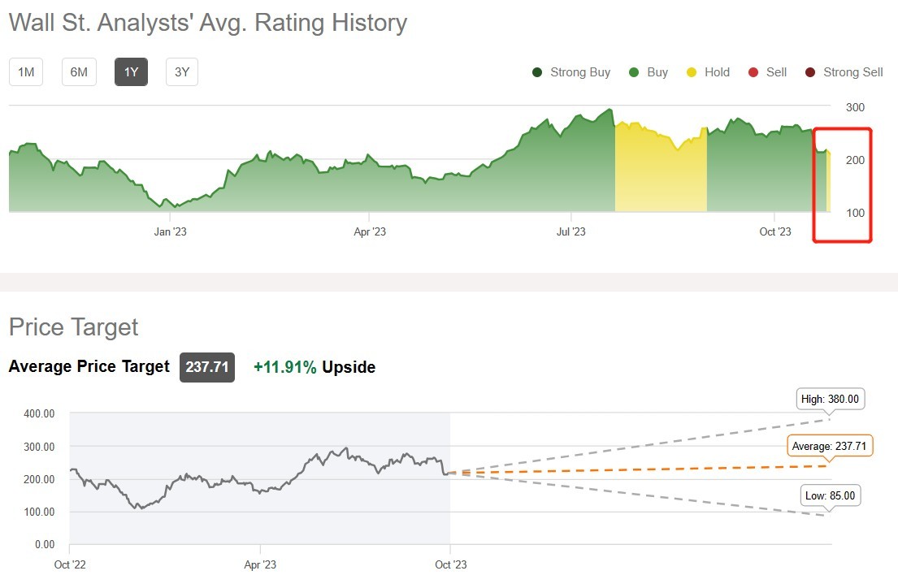This screenshot has height=588, width=898.
Task: Click the yellow Hold region in rating chart
Action: coord(660,179)
